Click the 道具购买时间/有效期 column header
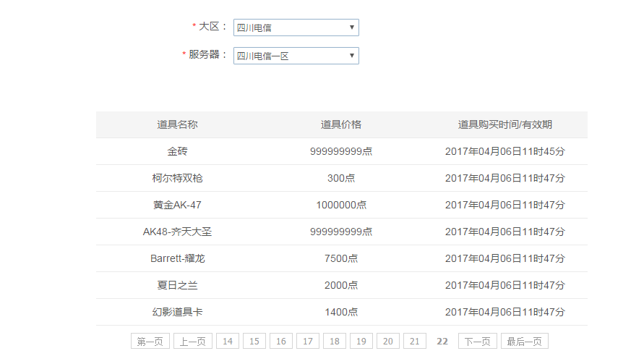 click(x=505, y=124)
